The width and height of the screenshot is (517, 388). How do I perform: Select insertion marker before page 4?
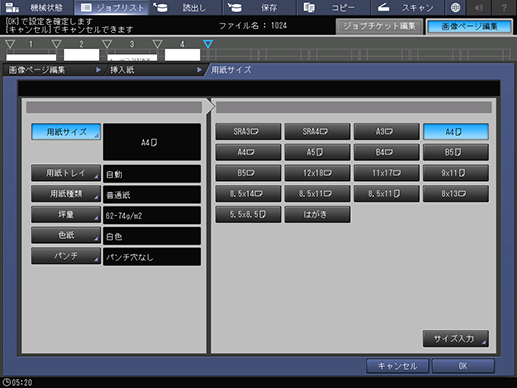point(157,44)
